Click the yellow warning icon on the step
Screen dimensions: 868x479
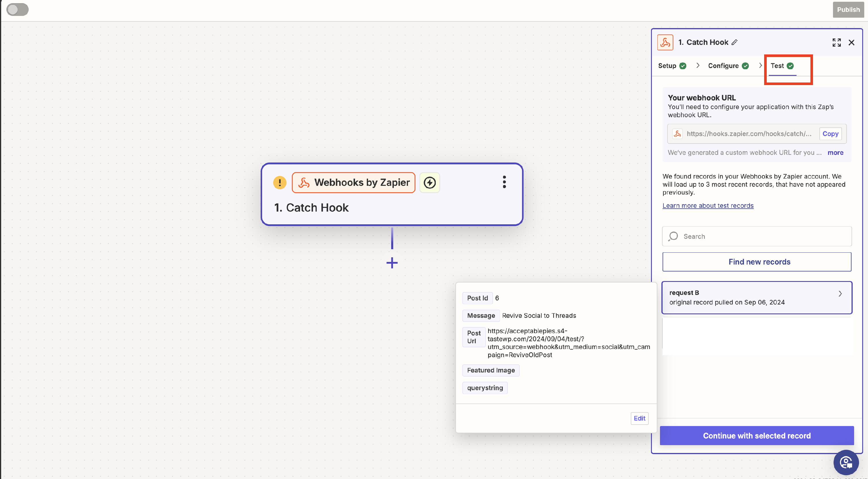[x=279, y=183]
